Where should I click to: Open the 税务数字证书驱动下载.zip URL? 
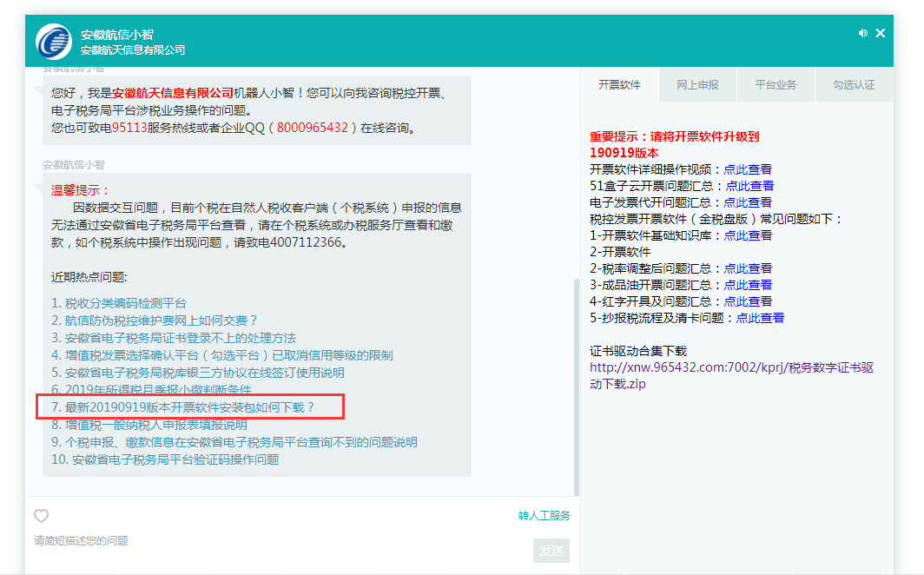click(x=731, y=376)
